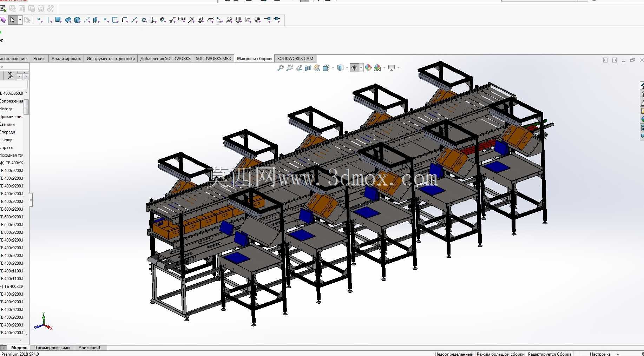Switch to the Добавления SOLIDWORKS tab
Viewport: 644px width, 356px height.
click(x=165, y=59)
